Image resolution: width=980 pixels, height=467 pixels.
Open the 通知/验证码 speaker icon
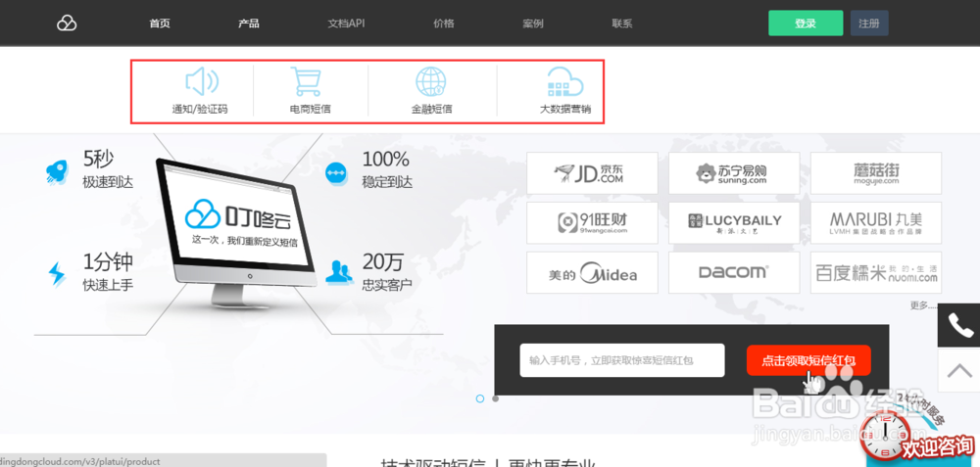pyautogui.click(x=201, y=81)
